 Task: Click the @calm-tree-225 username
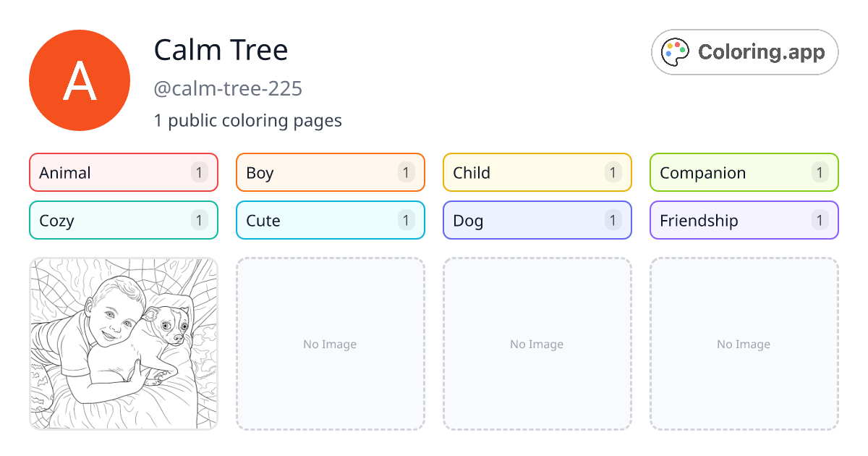tap(228, 88)
